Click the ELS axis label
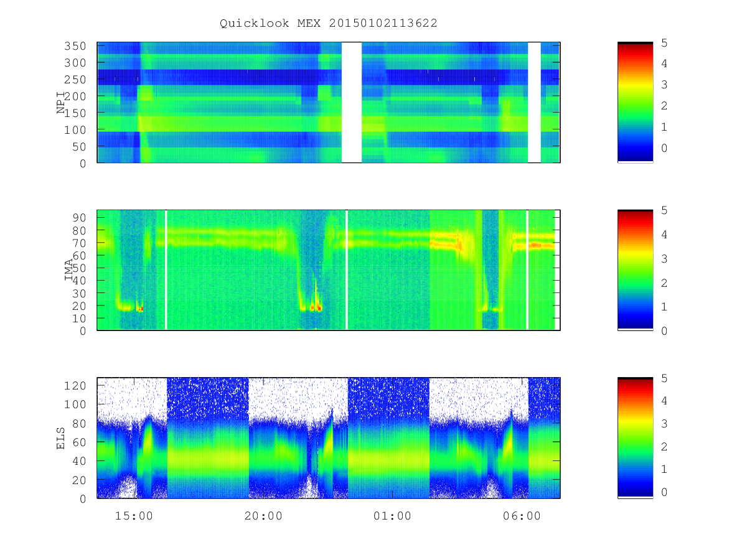The width and height of the screenshot is (747, 560). click(62, 438)
